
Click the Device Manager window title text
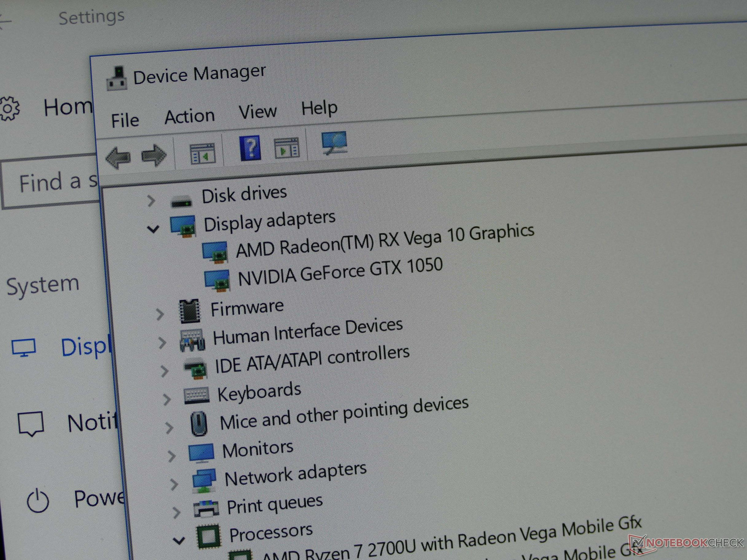point(199,74)
